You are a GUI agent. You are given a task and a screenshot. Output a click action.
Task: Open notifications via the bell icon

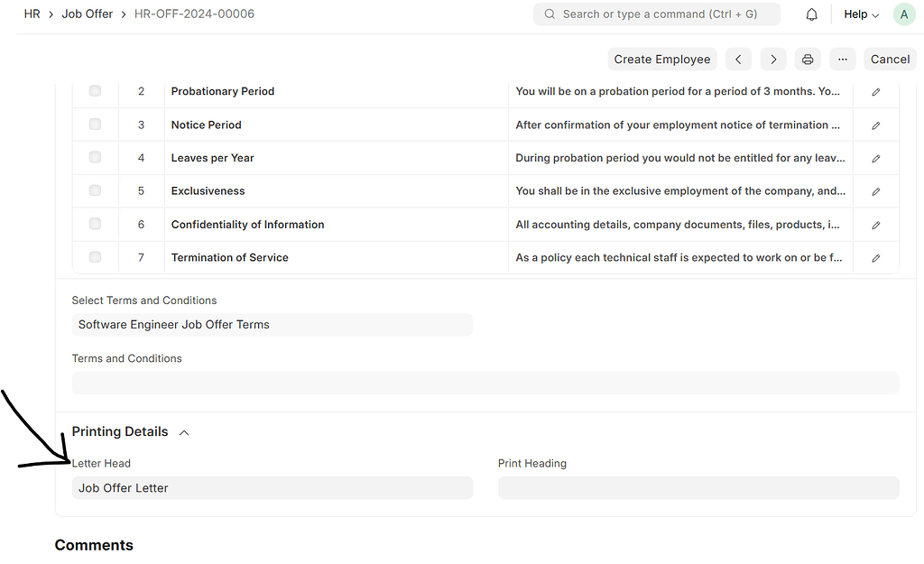[811, 14]
